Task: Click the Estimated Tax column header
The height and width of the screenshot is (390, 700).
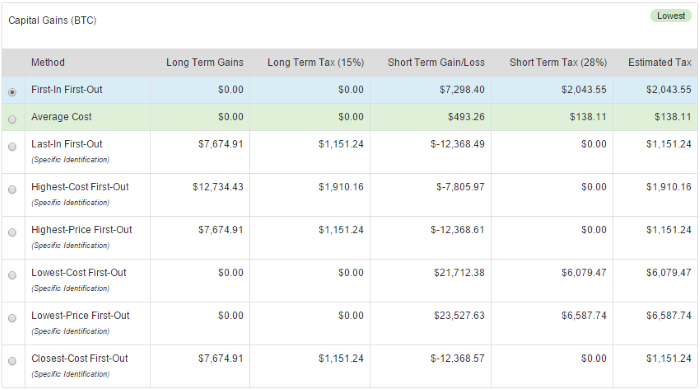Action: pyautogui.click(x=660, y=62)
